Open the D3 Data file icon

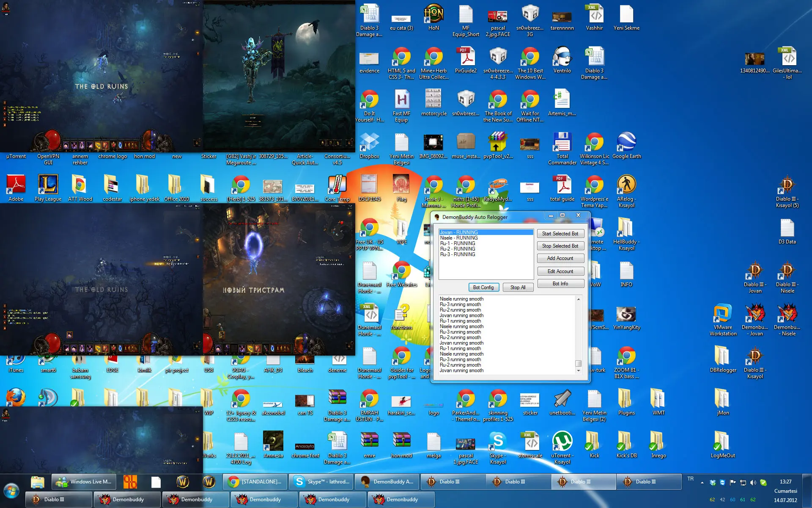[x=787, y=231]
